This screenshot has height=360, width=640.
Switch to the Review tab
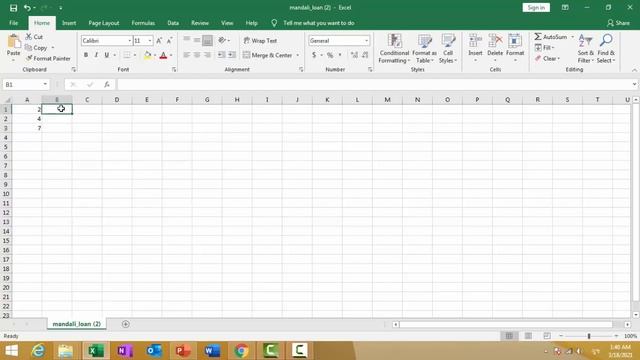tap(200, 23)
